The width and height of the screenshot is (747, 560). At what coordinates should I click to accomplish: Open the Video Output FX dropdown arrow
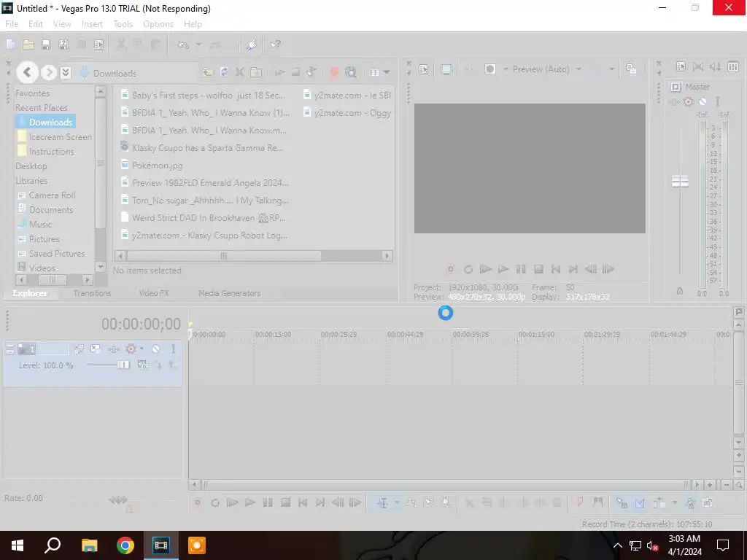[505, 69]
